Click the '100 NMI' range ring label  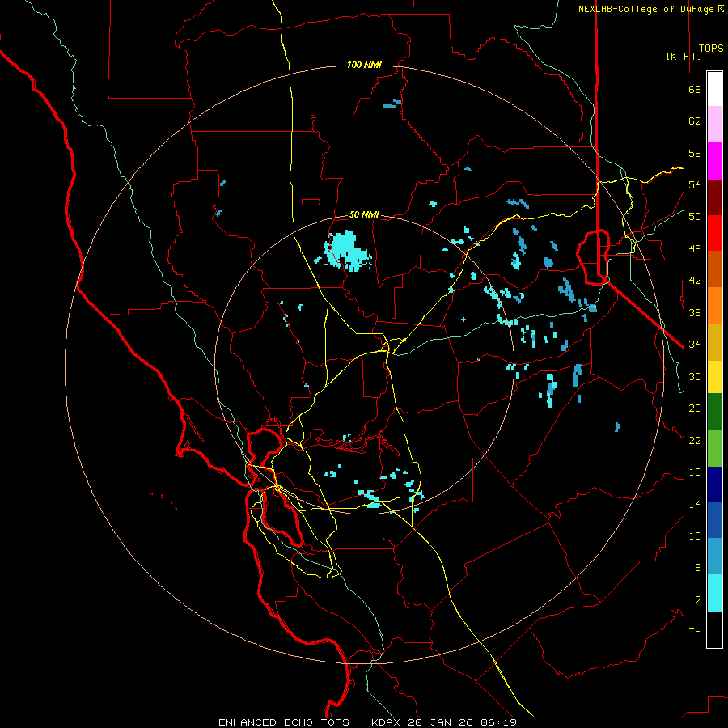click(x=364, y=65)
